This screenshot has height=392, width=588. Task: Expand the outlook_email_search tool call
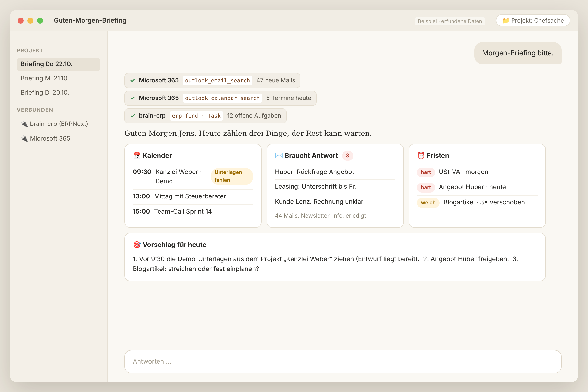pyautogui.click(x=212, y=81)
